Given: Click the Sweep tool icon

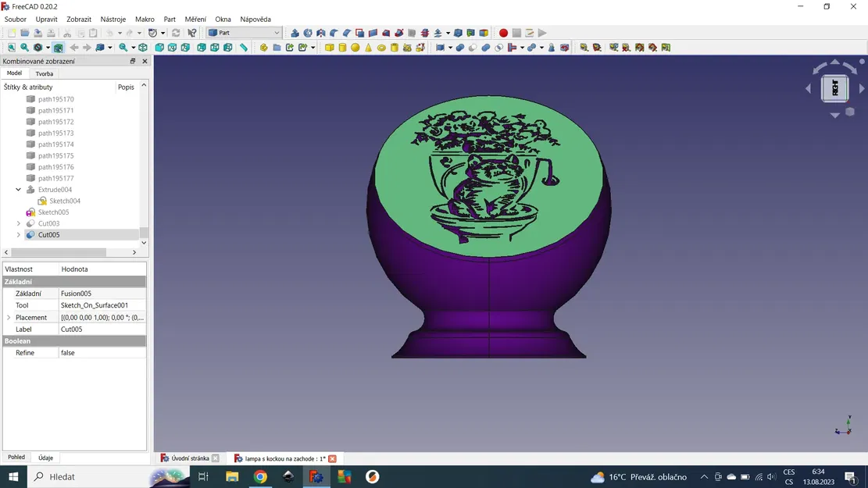Looking at the screenshot, I should [399, 33].
